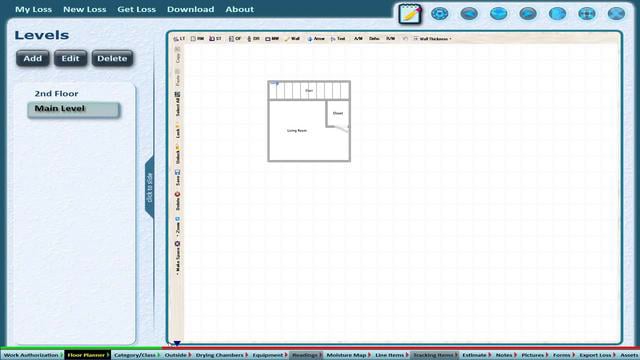The image size is (640, 360).
Task: Open the My Loss menu
Action: pos(33,9)
